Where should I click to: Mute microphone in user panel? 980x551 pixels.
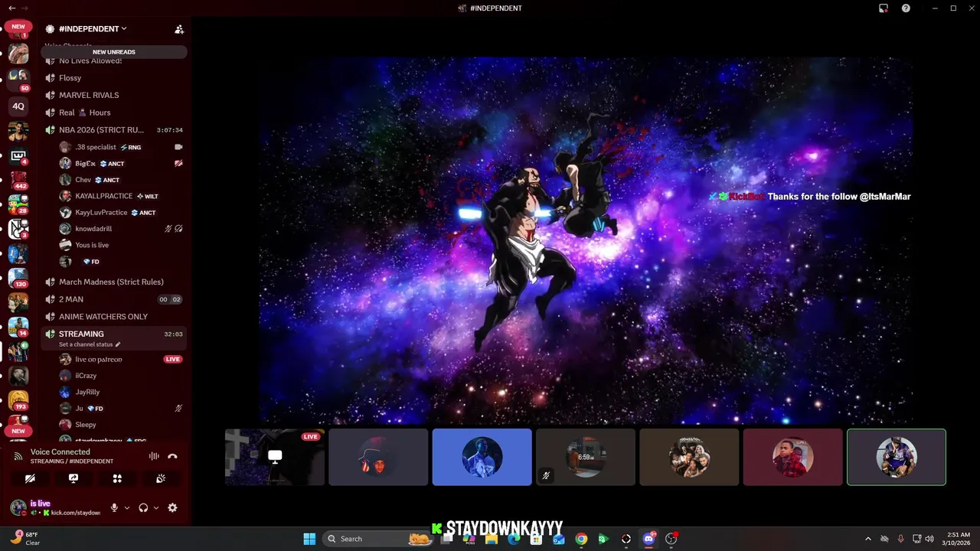pos(114,507)
